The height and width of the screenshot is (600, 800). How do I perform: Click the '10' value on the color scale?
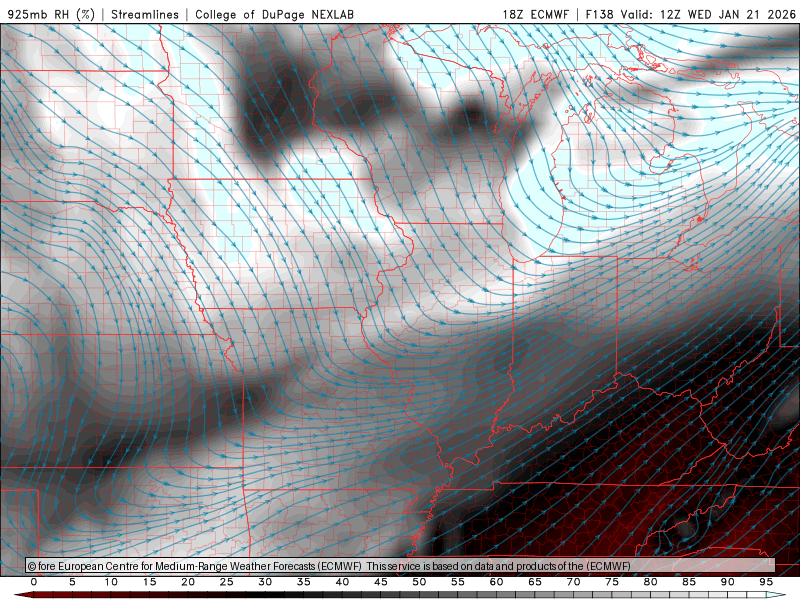tap(111, 582)
